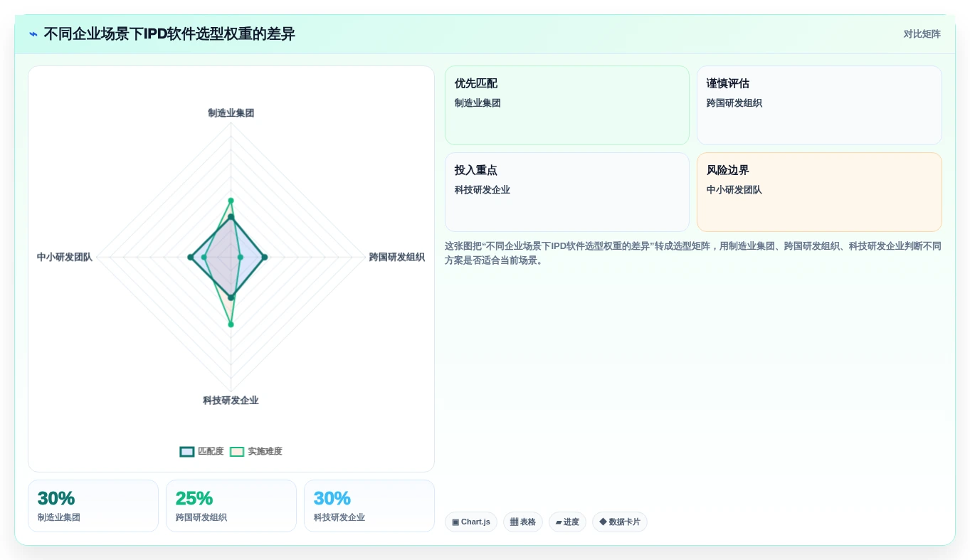
Task: Open the 投入重点 card
Action: [x=567, y=192]
